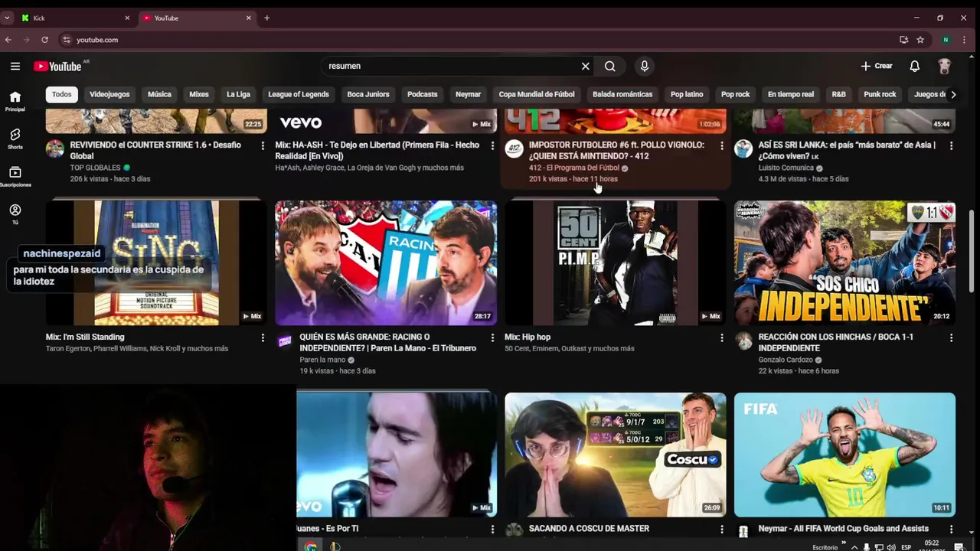Open title Neymar - All FIFA World Cup Goals
Screen dimensions: 980x551
(x=843, y=529)
